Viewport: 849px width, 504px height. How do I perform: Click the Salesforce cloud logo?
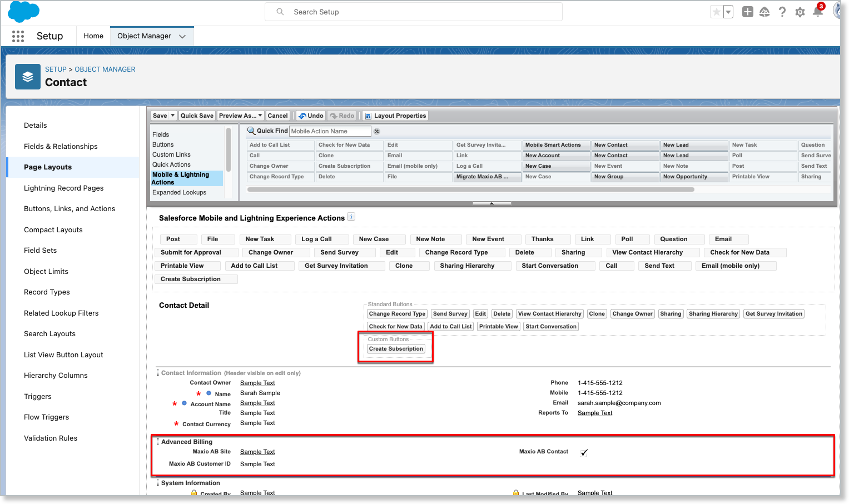pos(23,12)
